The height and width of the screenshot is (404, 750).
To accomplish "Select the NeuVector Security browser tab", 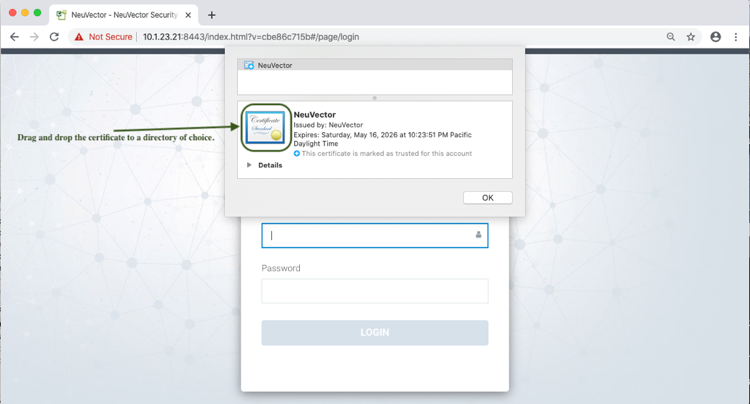I will (118, 15).
